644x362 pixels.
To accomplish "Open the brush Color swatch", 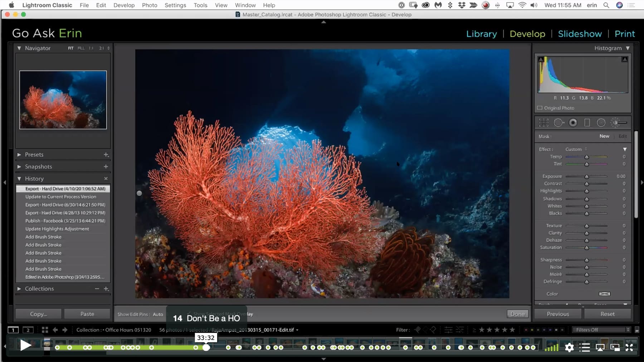I will tap(605, 294).
